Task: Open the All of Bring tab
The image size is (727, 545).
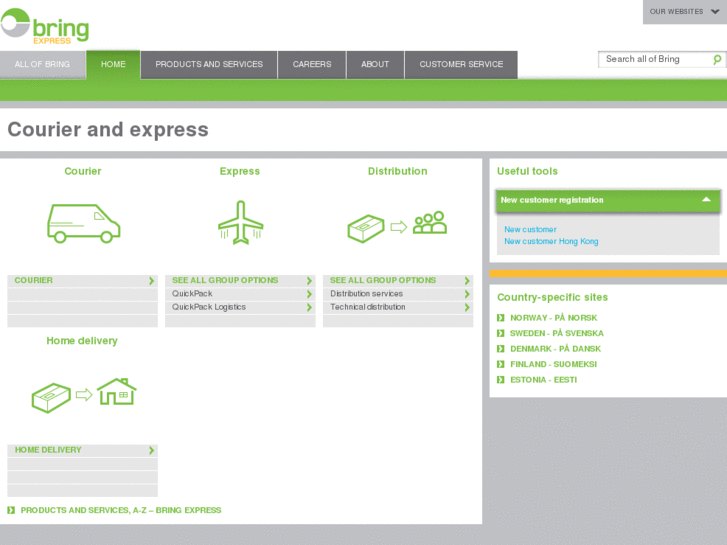Action: (42, 64)
